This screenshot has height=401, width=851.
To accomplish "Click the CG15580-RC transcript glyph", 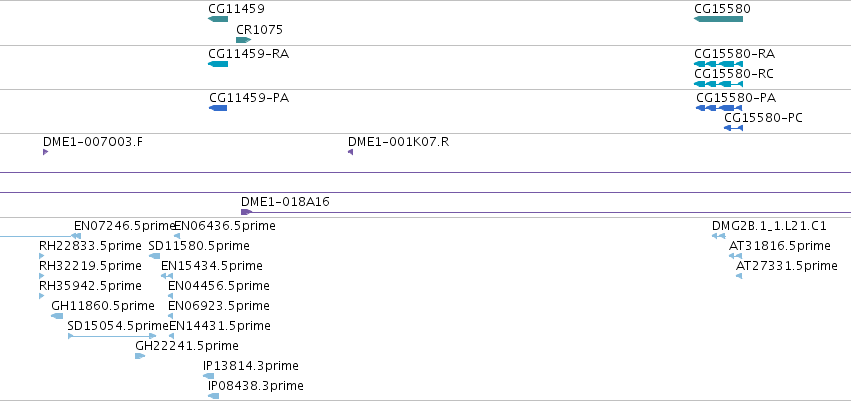I will point(719,84).
